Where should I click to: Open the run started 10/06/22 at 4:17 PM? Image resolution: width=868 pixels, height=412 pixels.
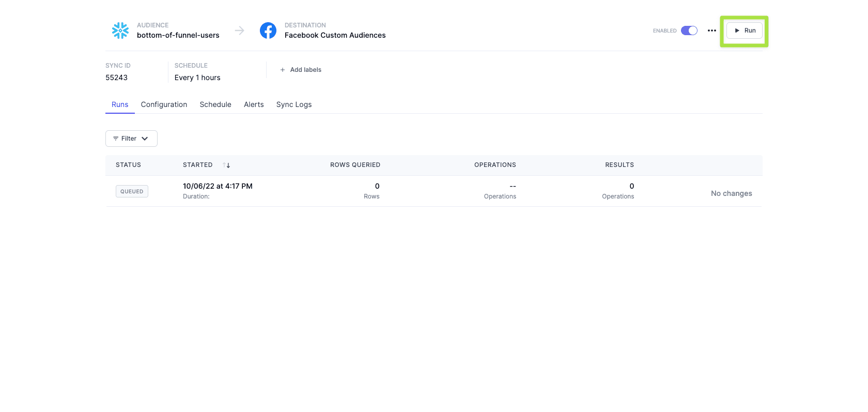point(218,186)
